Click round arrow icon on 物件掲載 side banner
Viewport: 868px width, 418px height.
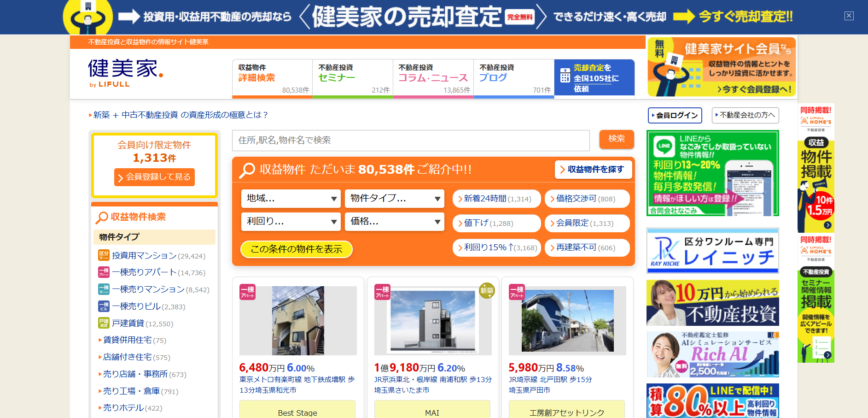tap(827, 225)
